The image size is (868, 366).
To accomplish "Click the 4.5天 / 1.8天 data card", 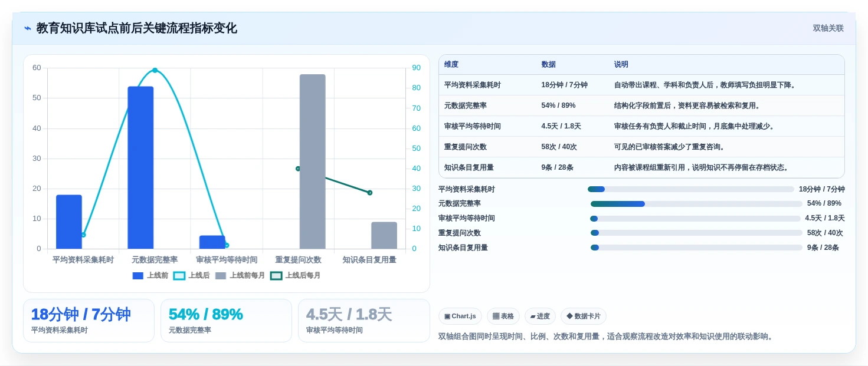I will 364,321.
